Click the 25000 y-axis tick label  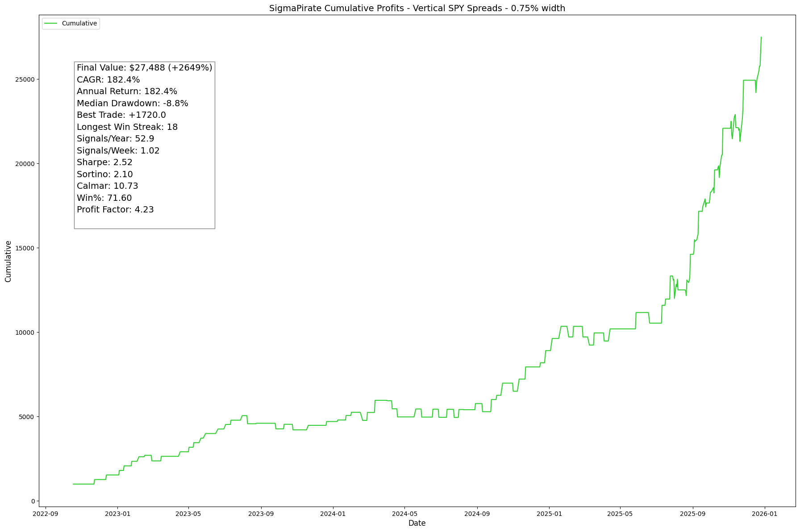click(x=25, y=79)
